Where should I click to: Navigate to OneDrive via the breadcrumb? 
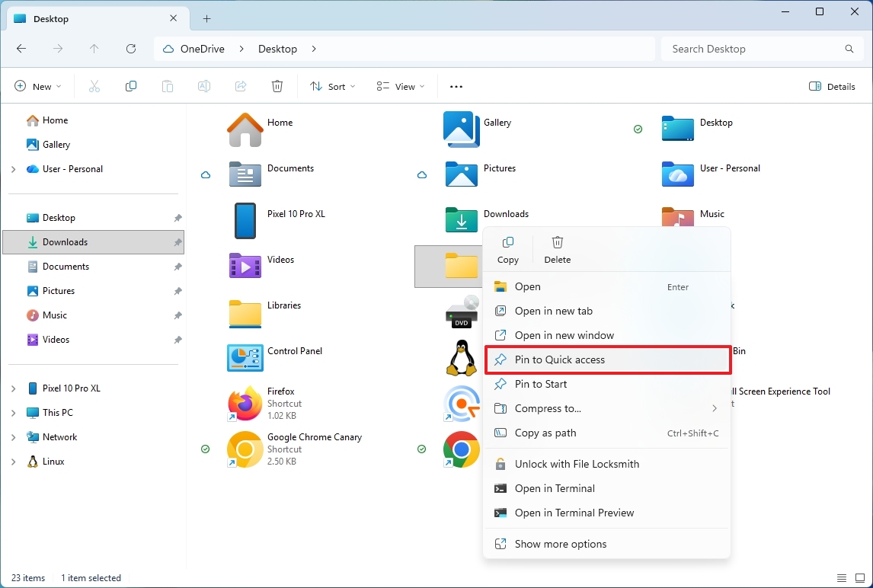click(x=203, y=48)
